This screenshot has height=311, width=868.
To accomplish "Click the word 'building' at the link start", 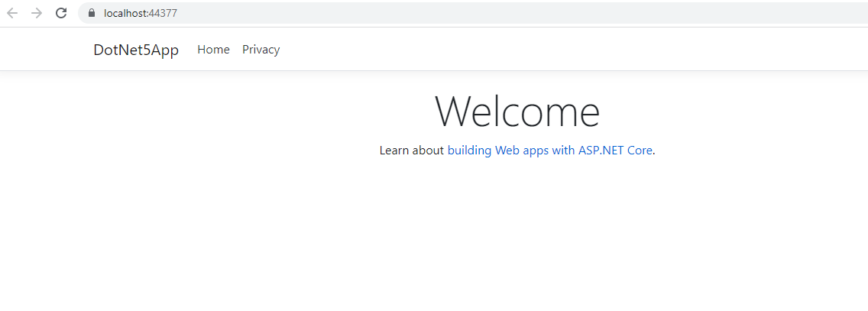I will point(469,150).
